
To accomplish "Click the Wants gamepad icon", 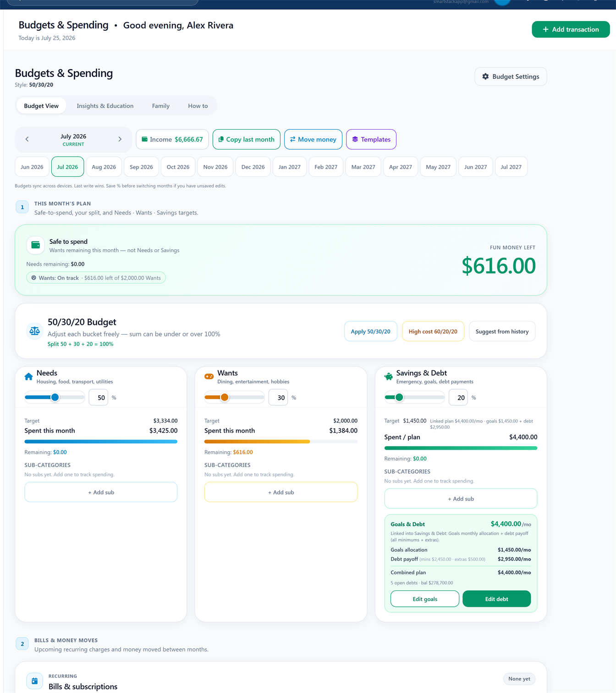I will (209, 377).
